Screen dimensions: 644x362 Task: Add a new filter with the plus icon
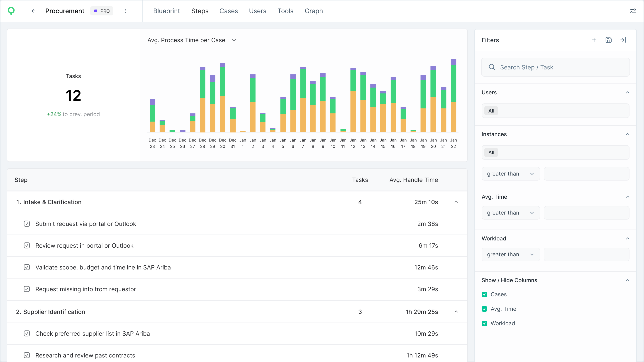pyautogui.click(x=594, y=40)
